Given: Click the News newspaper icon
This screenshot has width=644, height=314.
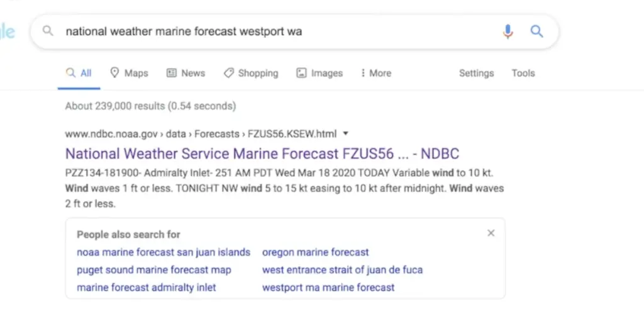Looking at the screenshot, I should (x=171, y=73).
